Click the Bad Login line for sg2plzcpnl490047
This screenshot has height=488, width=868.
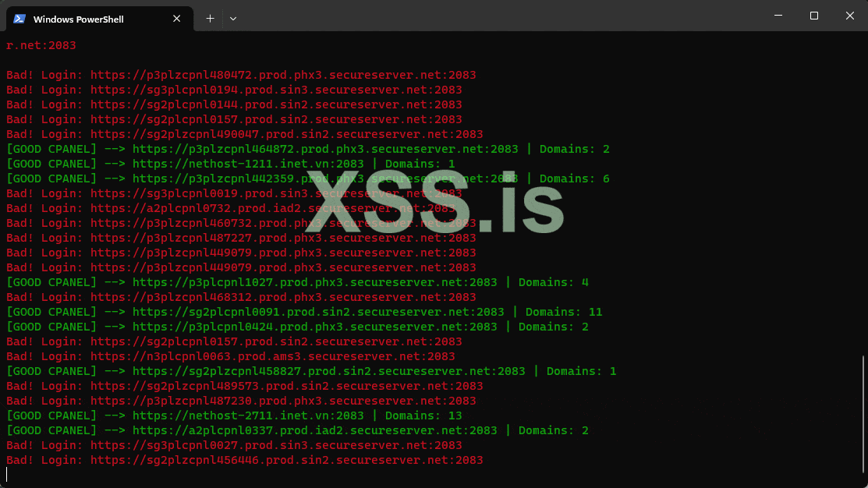[x=245, y=134]
